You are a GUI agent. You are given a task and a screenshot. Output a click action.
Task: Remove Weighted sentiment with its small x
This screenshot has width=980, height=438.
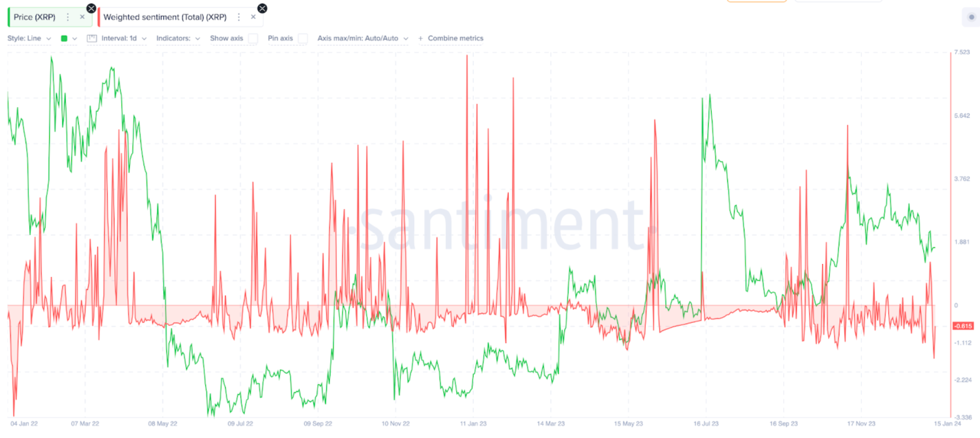(253, 17)
